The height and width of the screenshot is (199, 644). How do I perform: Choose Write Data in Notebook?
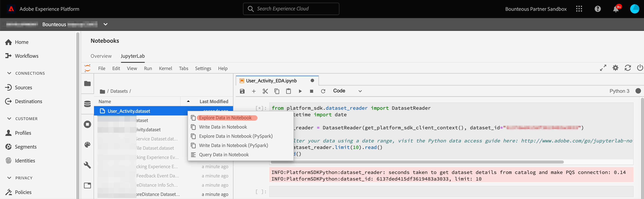click(x=223, y=127)
